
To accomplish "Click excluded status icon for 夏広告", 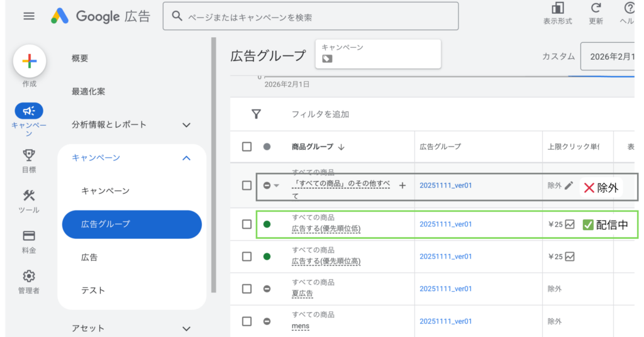I will [x=267, y=289].
